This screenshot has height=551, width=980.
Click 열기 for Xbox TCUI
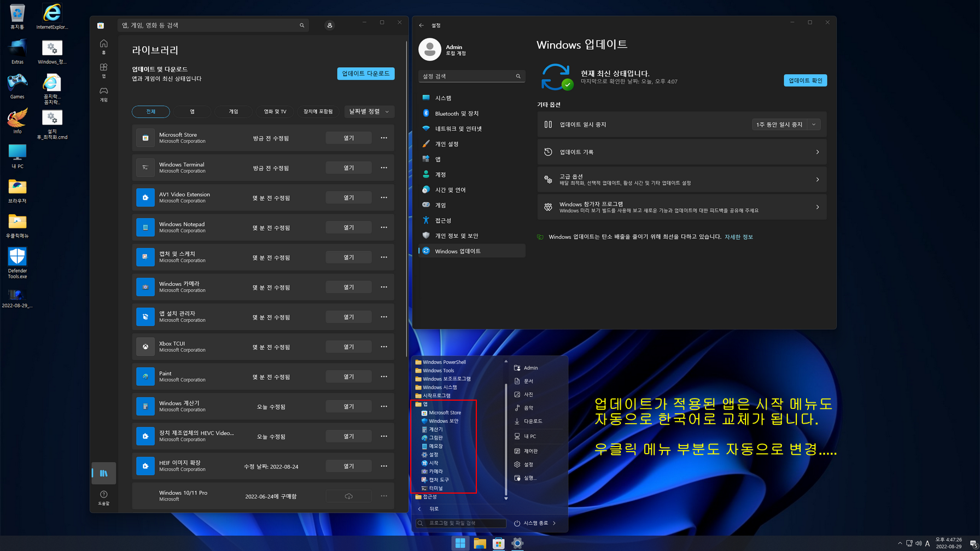349,347
